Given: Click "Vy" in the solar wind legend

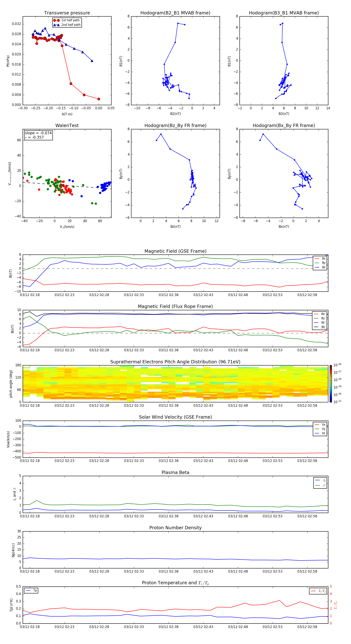Looking at the screenshot, I should point(320,429).
